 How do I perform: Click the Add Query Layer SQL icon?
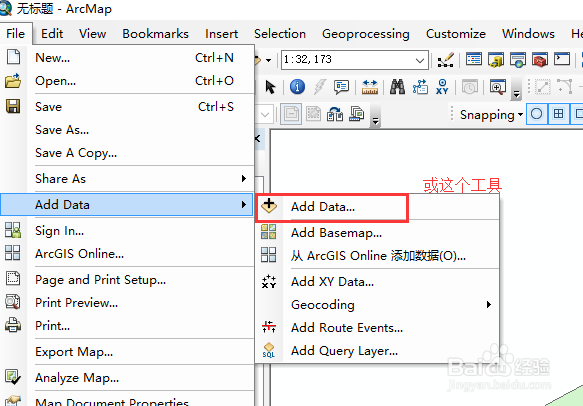pos(269,350)
